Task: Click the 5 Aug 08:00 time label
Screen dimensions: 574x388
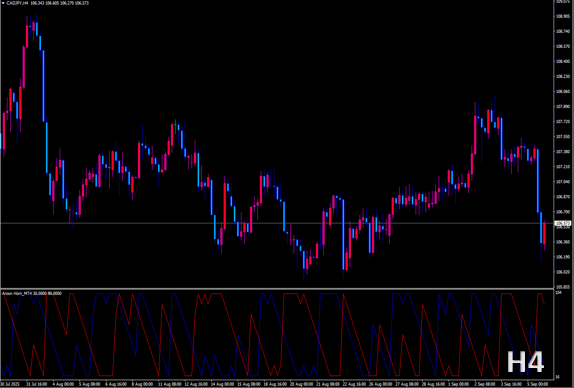Action: [90, 384]
